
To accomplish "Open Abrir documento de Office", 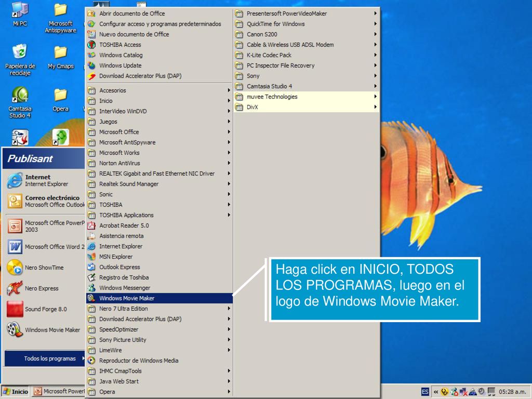I will coord(159,14).
